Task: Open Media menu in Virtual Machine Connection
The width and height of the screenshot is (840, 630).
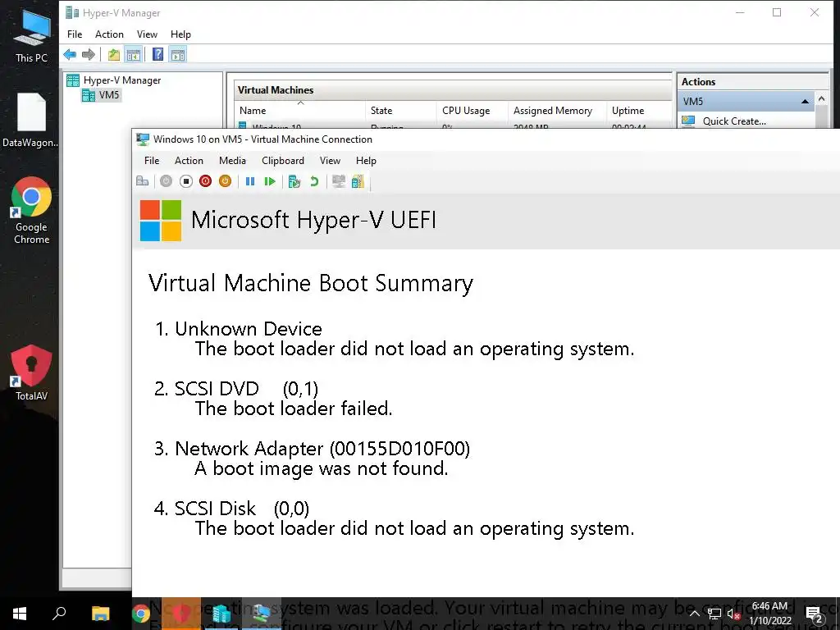Action: [x=232, y=161]
